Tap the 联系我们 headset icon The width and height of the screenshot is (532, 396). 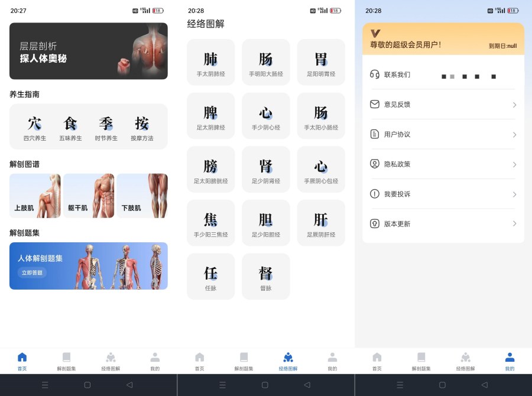pos(374,76)
